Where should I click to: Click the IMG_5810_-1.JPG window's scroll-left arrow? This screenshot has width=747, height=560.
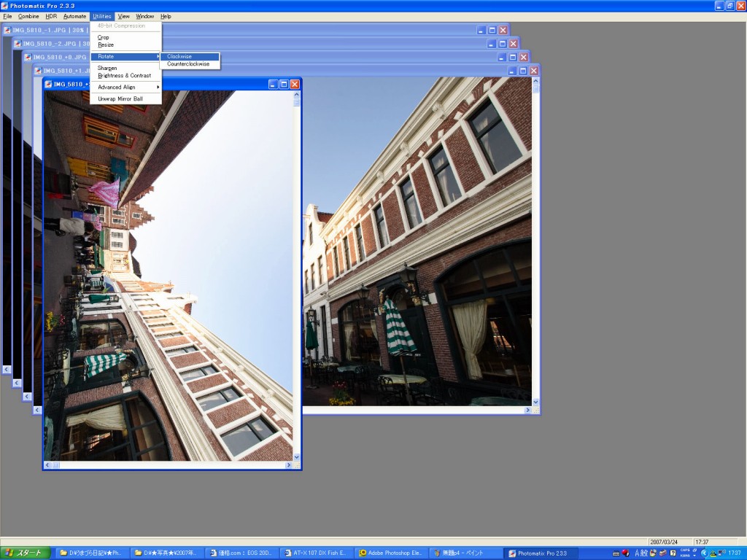click(6, 369)
